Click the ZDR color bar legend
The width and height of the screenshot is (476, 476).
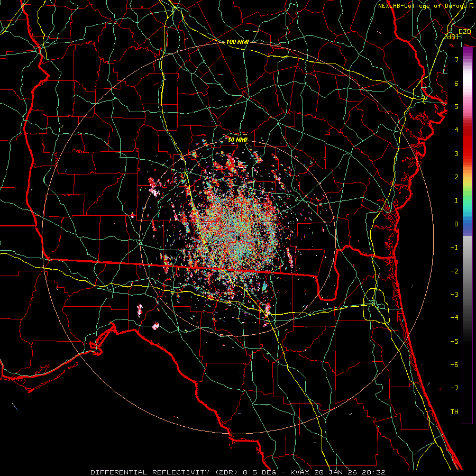pos(467,235)
